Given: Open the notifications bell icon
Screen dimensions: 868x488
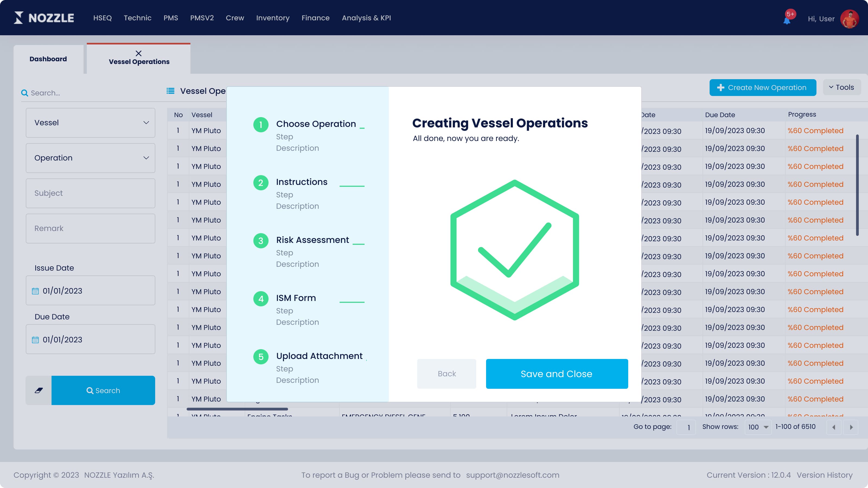Looking at the screenshot, I should [x=786, y=21].
